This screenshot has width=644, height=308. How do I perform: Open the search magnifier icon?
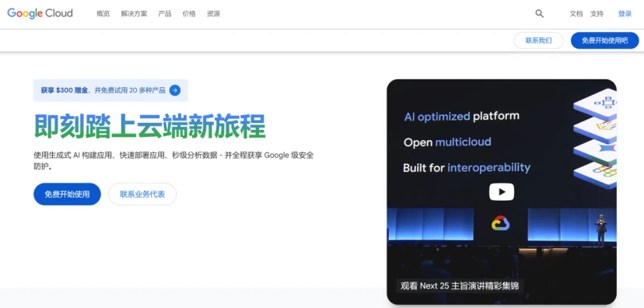coord(539,13)
